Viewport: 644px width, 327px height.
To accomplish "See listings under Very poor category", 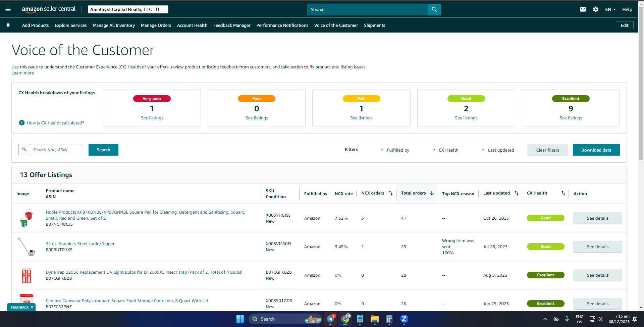I will (152, 118).
